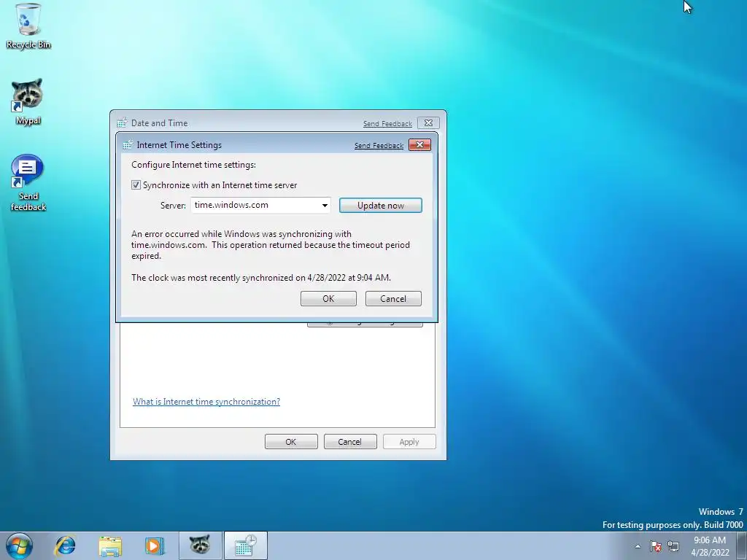Open the Send feedback desktop shortcut
Image resolution: width=747 pixels, height=560 pixels.
pyautogui.click(x=28, y=183)
